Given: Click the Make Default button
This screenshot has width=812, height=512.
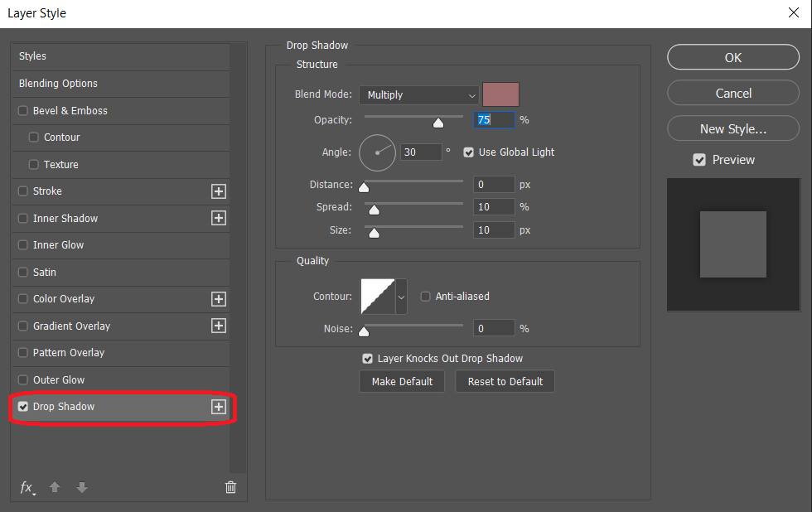Looking at the screenshot, I should point(402,381).
